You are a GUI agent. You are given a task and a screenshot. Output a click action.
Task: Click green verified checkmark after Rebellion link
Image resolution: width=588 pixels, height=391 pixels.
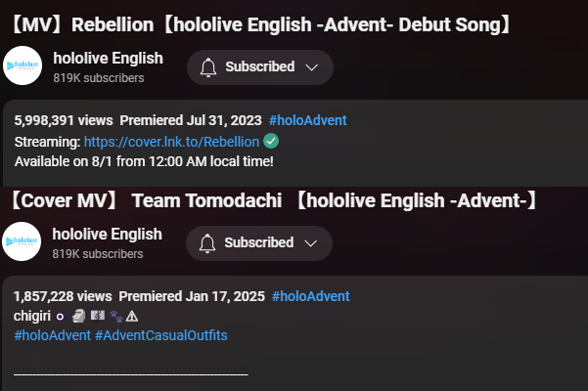tap(271, 141)
